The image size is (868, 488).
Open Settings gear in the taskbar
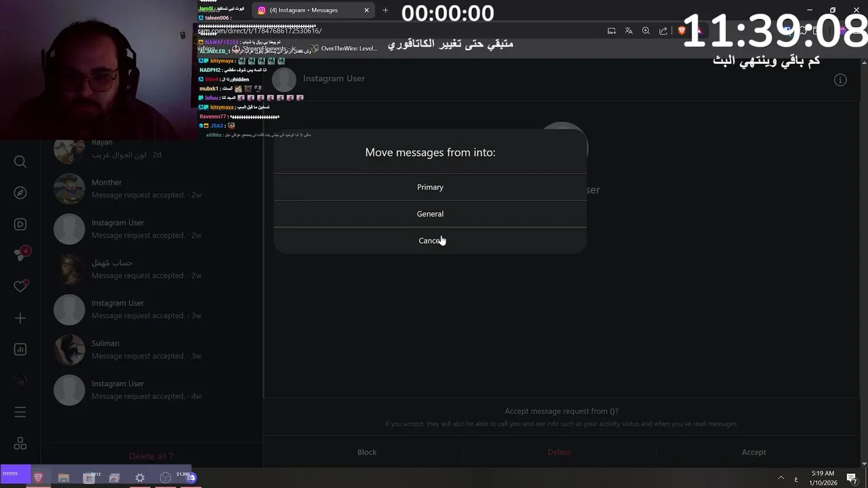(x=140, y=478)
